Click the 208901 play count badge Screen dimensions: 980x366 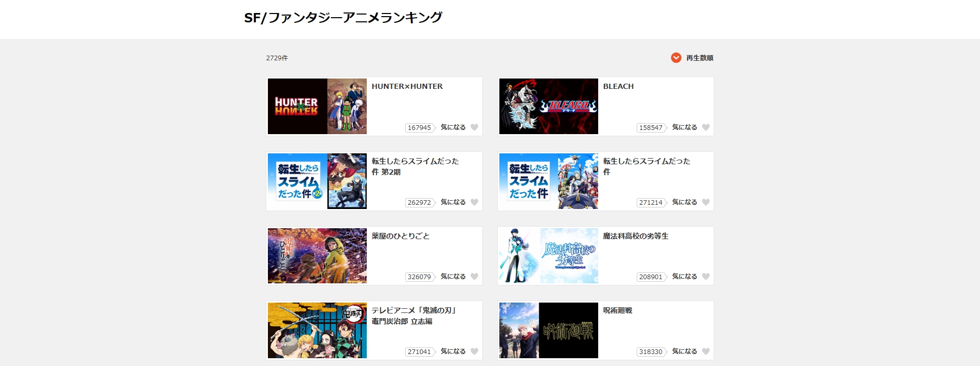click(x=652, y=277)
